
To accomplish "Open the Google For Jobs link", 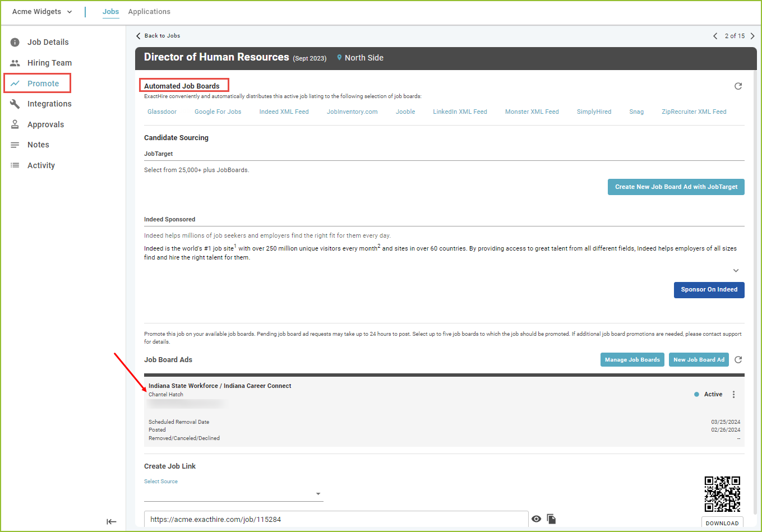I will (x=218, y=112).
